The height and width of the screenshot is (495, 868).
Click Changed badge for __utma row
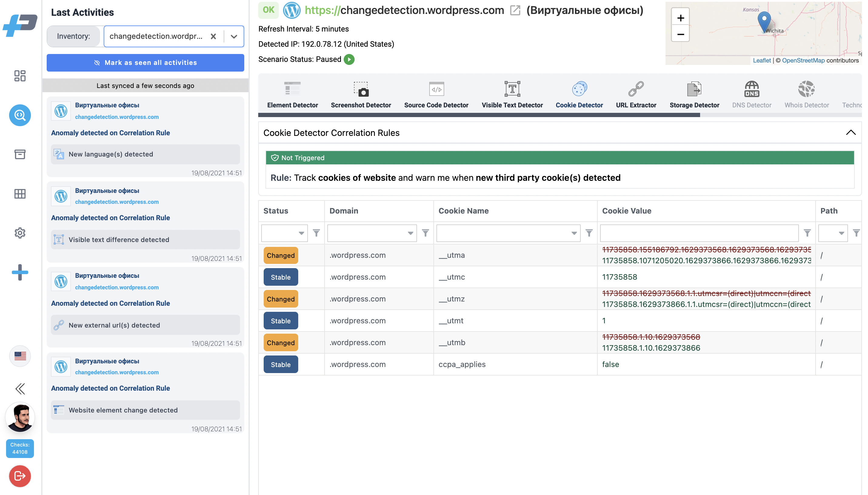281,255
